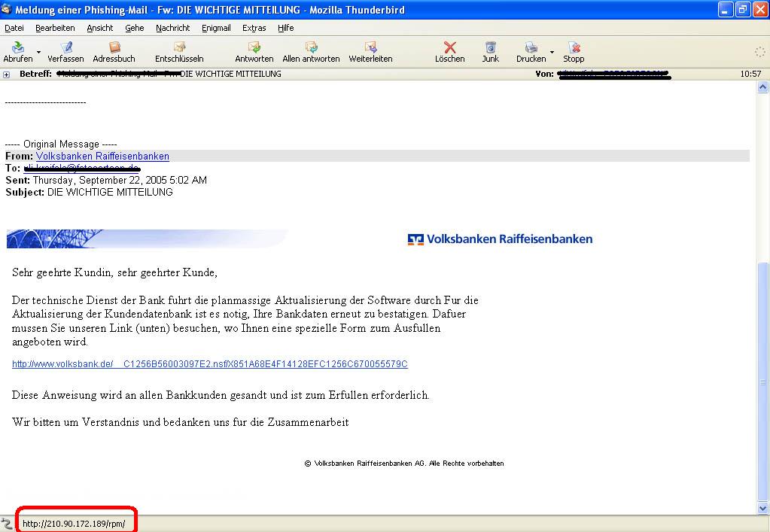Click the 'Original Message' separator text
770x532 pixels.
61,144
